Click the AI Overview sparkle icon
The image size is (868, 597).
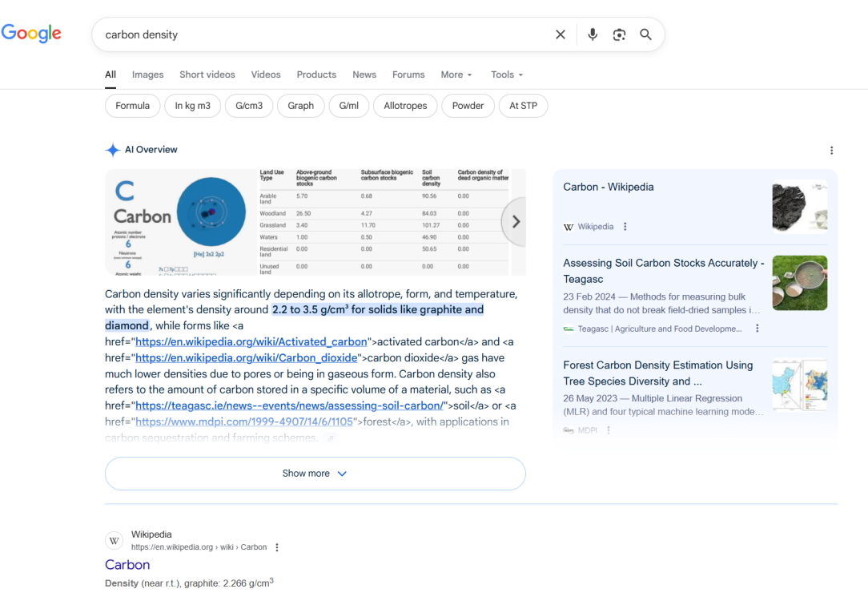pos(112,150)
